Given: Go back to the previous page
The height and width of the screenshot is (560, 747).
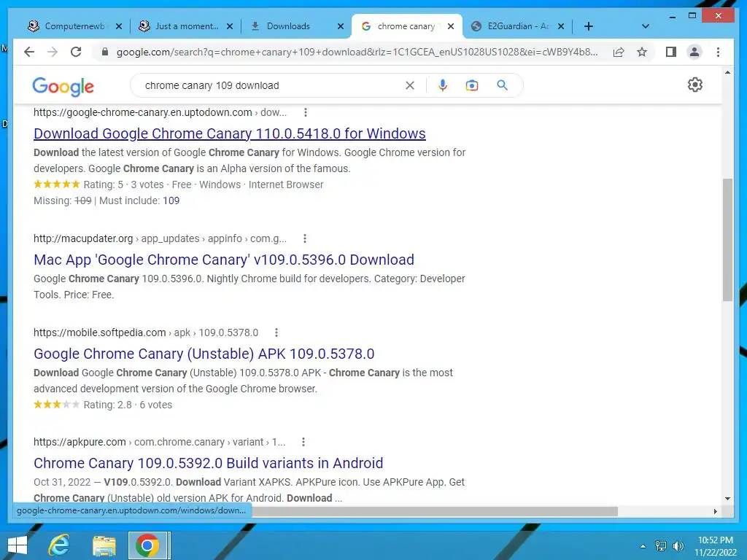Looking at the screenshot, I should pos(29,52).
